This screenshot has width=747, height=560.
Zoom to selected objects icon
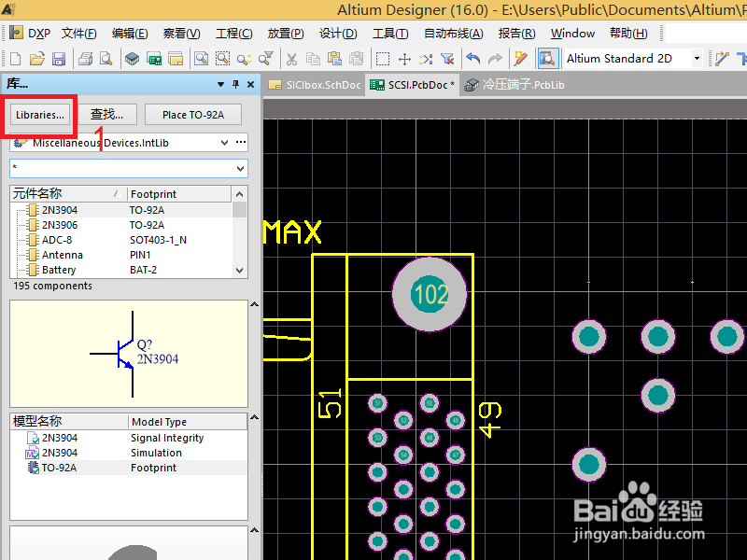pyautogui.click(x=244, y=59)
